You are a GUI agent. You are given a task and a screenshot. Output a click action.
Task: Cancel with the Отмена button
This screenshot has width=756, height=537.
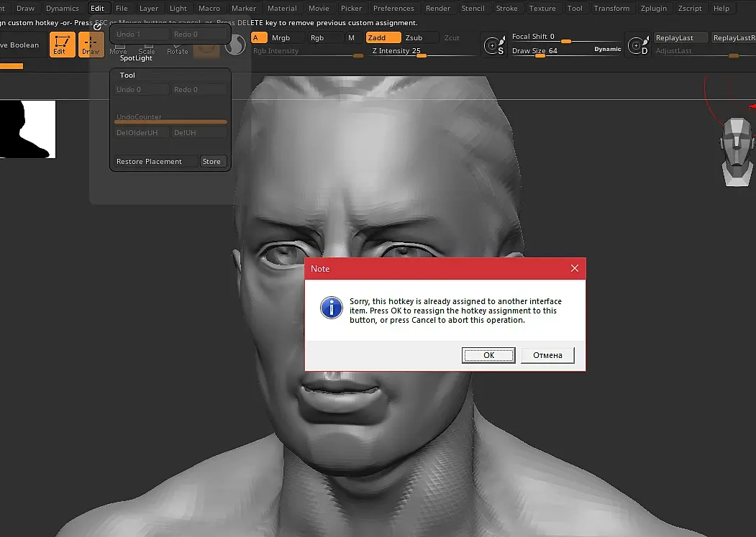point(547,355)
